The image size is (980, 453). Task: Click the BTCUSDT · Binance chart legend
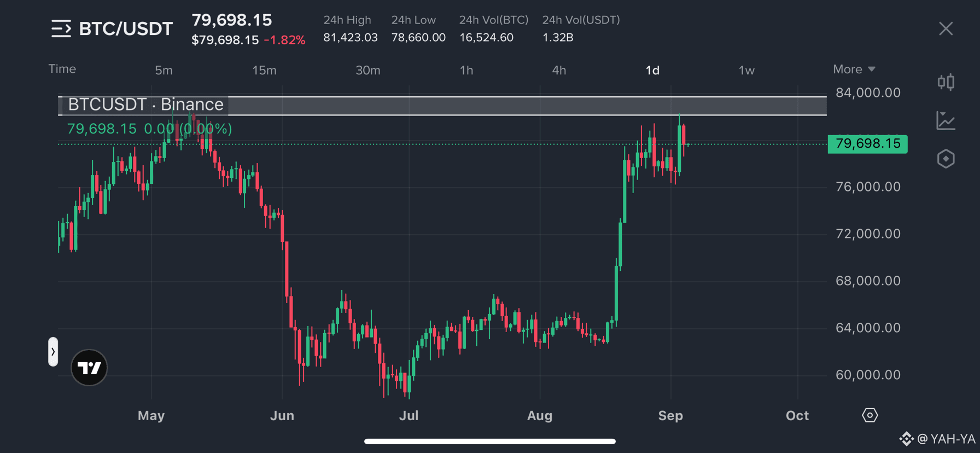pos(145,104)
